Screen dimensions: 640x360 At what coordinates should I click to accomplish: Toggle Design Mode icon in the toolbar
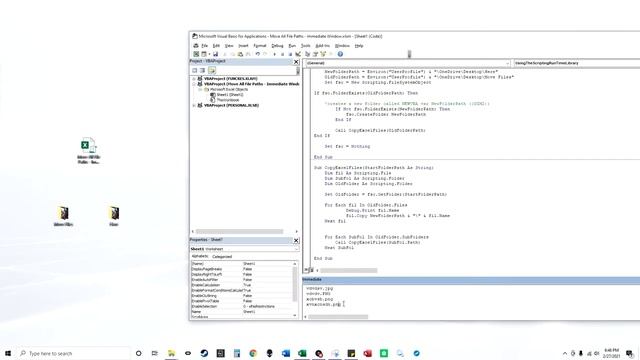click(x=298, y=54)
